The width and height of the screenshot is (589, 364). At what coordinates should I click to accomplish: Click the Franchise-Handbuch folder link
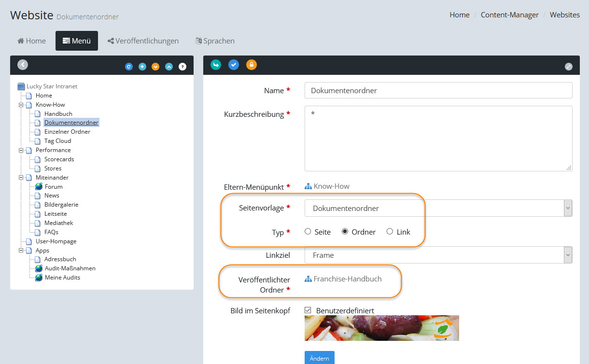point(347,279)
